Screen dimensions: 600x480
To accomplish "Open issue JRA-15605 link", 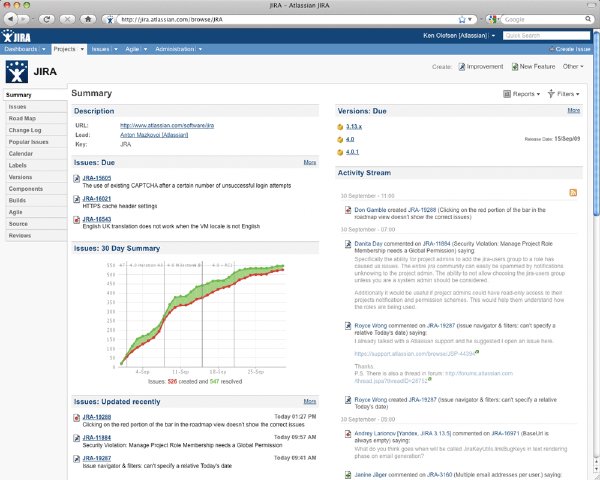I will [x=97, y=178].
